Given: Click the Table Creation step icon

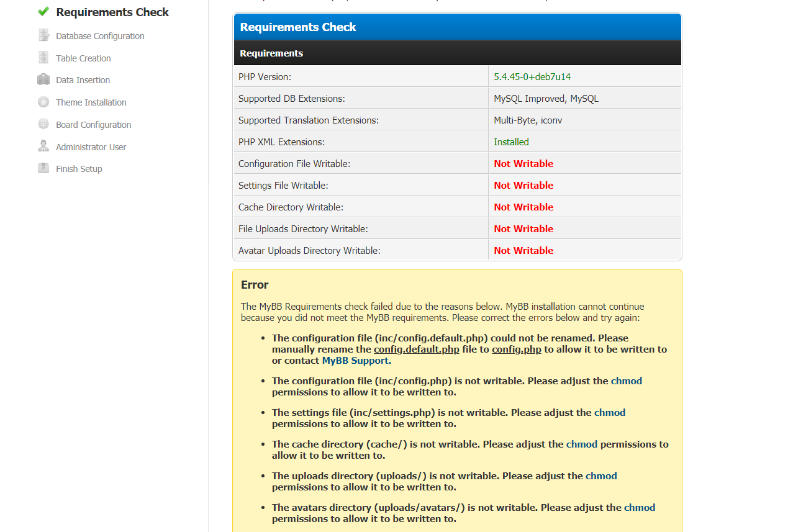Looking at the screenshot, I should tap(43, 58).
